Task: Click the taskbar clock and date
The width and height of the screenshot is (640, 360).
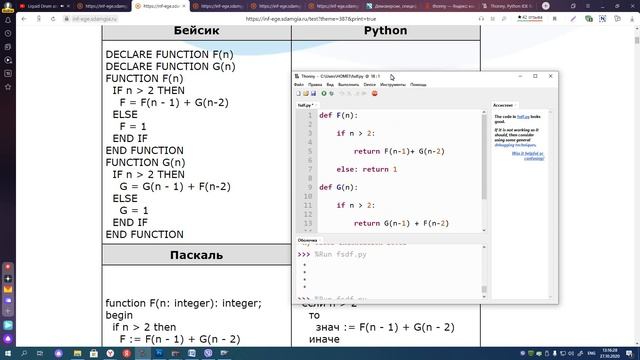Action: 610,353
